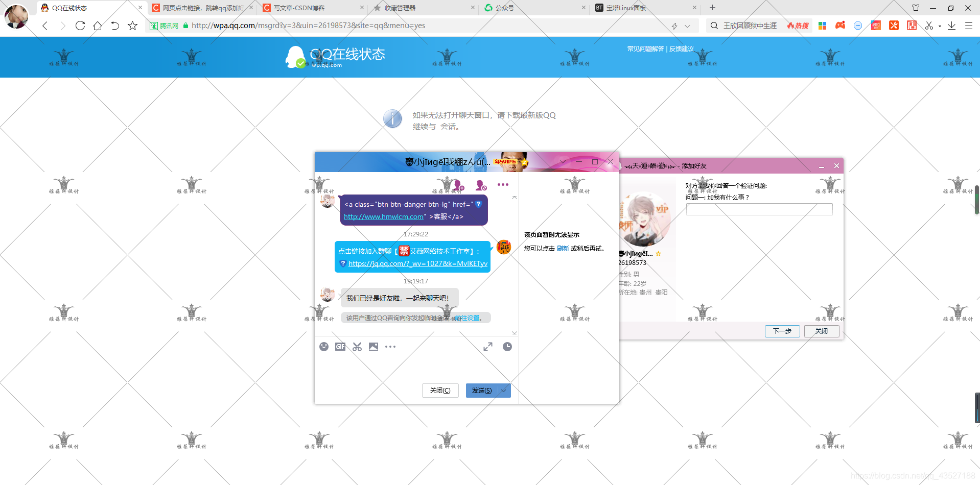The height and width of the screenshot is (485, 980).
Task: Click the block-user icon in chat window
Action: (x=481, y=185)
